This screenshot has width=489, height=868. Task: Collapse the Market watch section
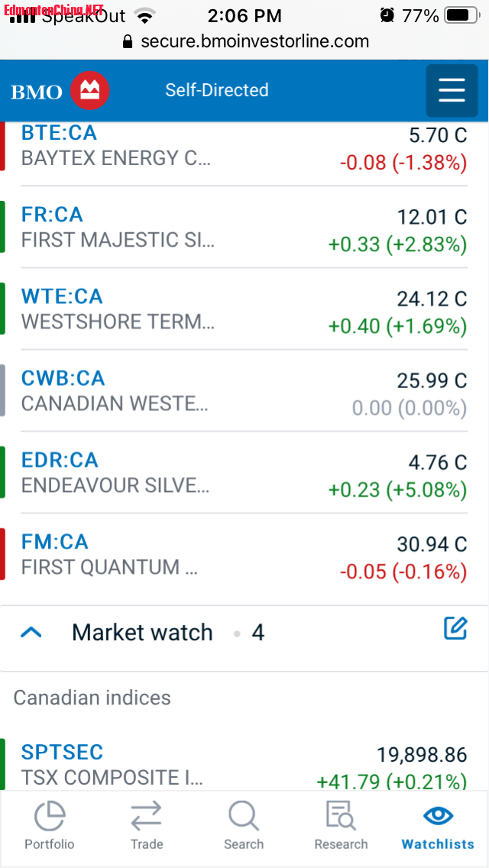pyautogui.click(x=31, y=633)
